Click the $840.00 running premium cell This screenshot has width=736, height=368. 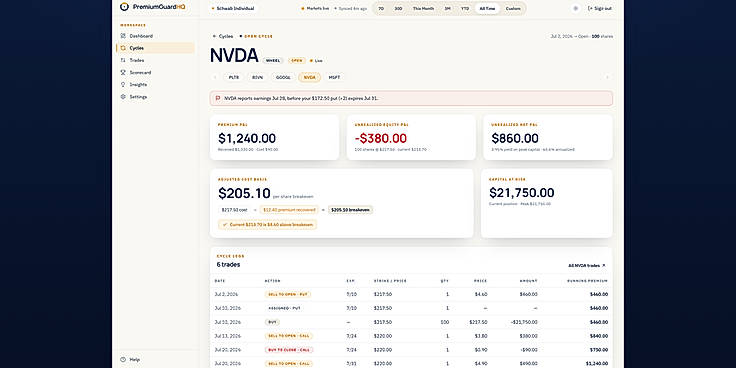click(x=599, y=336)
